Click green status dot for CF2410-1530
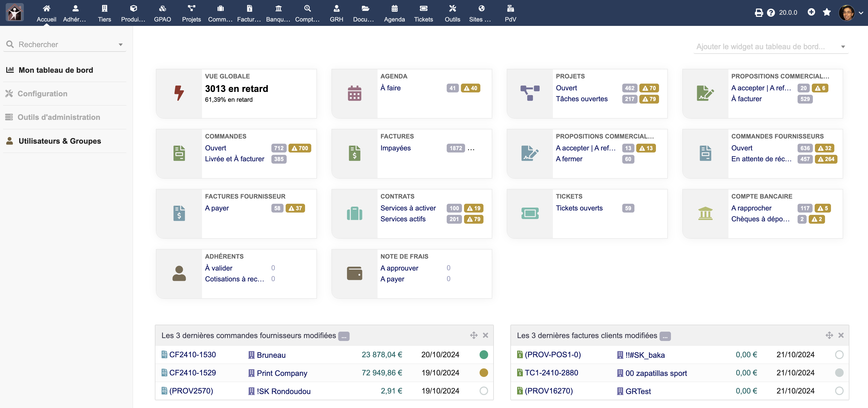This screenshot has height=408, width=868. tap(483, 354)
